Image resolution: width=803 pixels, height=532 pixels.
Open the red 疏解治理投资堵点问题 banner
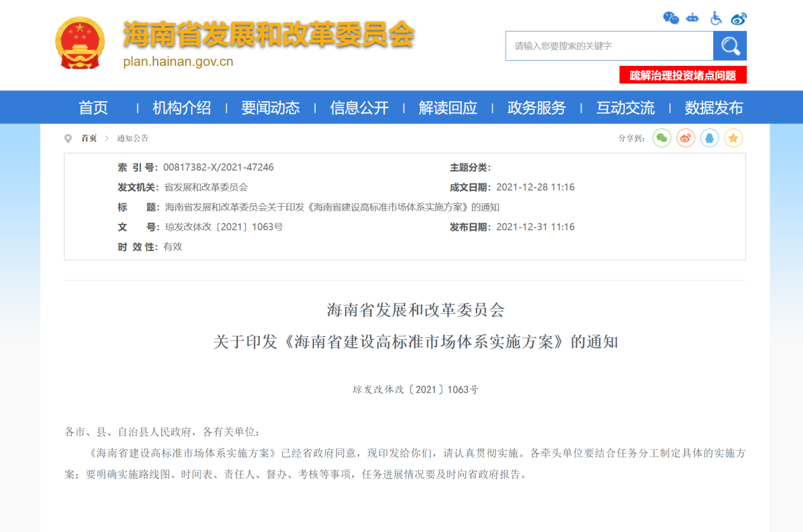point(683,75)
